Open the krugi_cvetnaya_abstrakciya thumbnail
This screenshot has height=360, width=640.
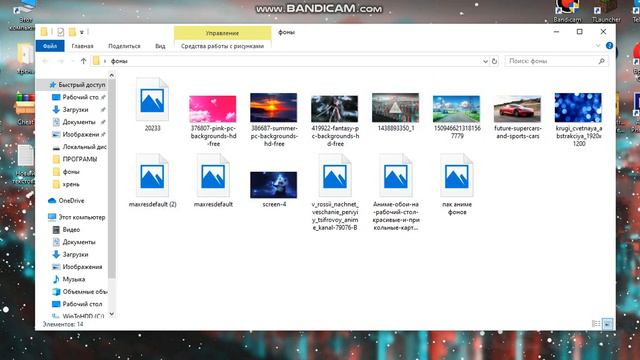click(578, 107)
